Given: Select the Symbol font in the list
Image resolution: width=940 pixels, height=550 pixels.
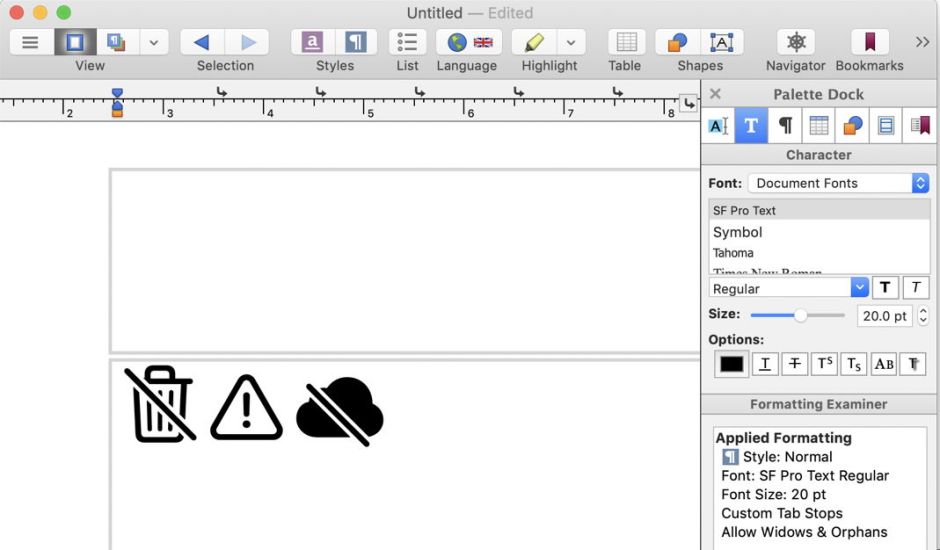Looking at the screenshot, I should [x=738, y=232].
